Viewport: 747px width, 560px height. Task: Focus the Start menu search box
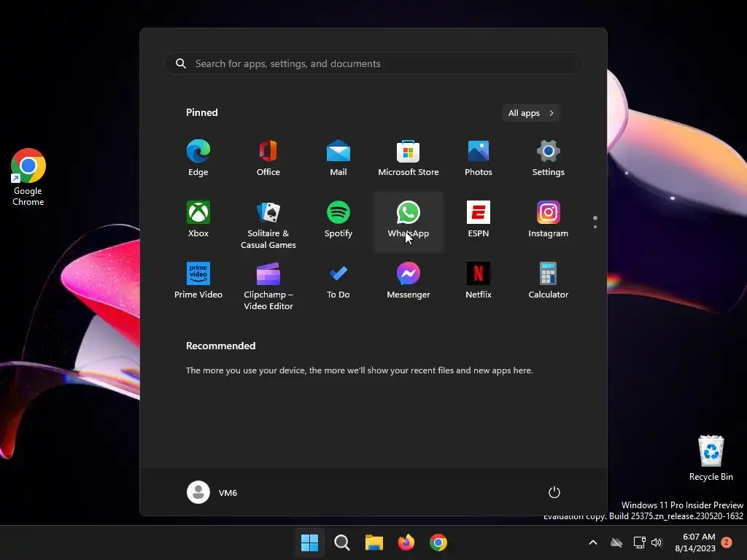pyautogui.click(x=373, y=63)
